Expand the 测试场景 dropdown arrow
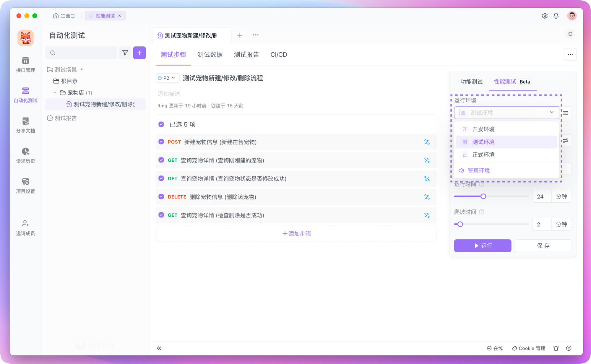The height and width of the screenshot is (364, 591). [x=82, y=70]
